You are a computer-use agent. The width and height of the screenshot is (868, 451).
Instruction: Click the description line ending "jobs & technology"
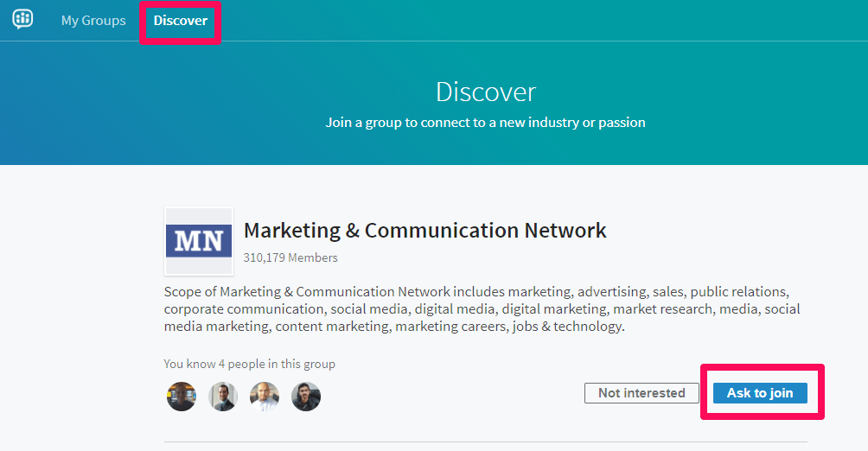tap(393, 327)
